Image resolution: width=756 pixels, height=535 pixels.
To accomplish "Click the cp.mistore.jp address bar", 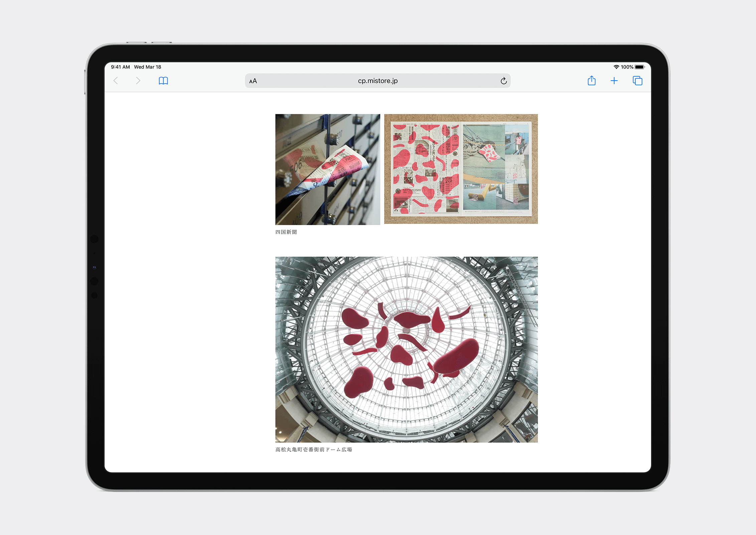I will point(377,81).
